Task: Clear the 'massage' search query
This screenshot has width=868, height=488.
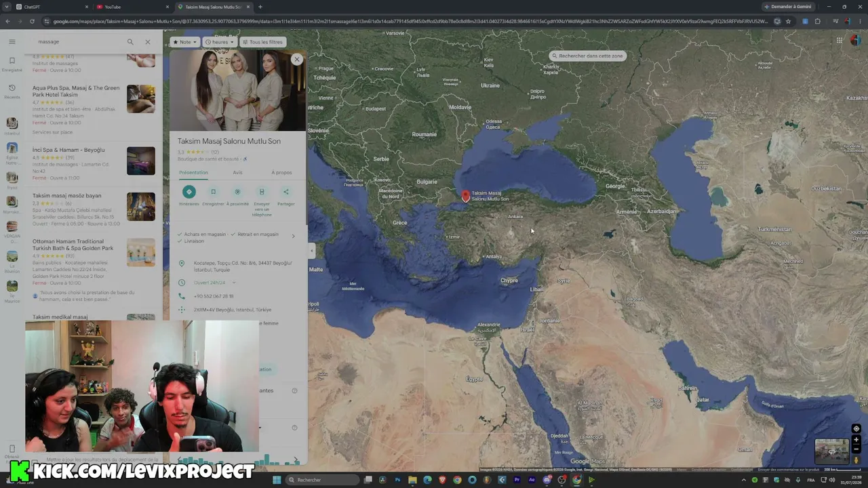Action: 148,42
